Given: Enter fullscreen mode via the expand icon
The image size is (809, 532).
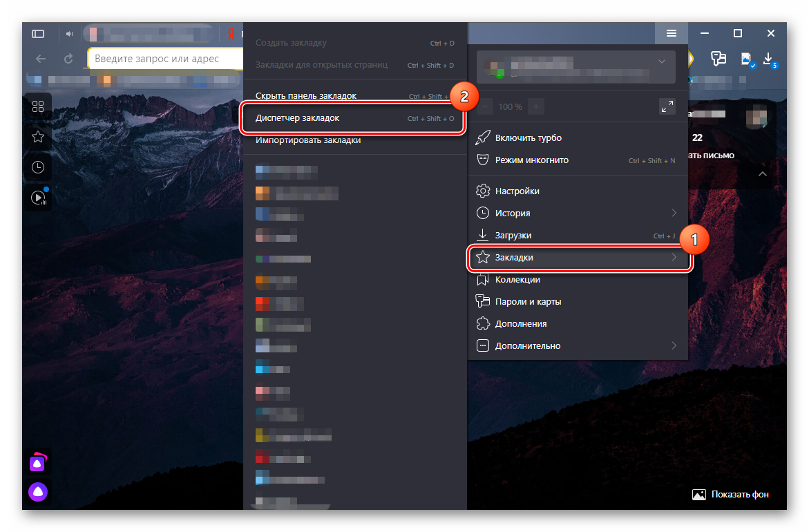Looking at the screenshot, I should click(667, 106).
